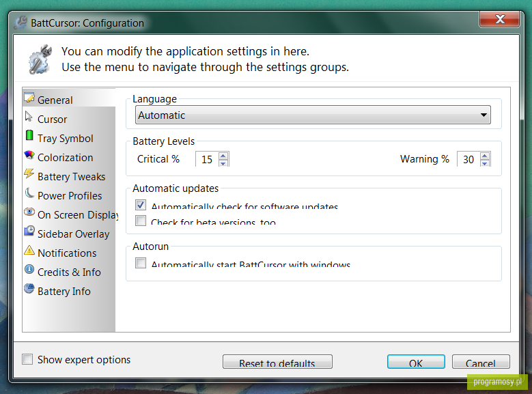Viewport: 532px width, 394px height.
Task: Click the green battery Tray Symbol icon
Action: pyautogui.click(x=29, y=135)
